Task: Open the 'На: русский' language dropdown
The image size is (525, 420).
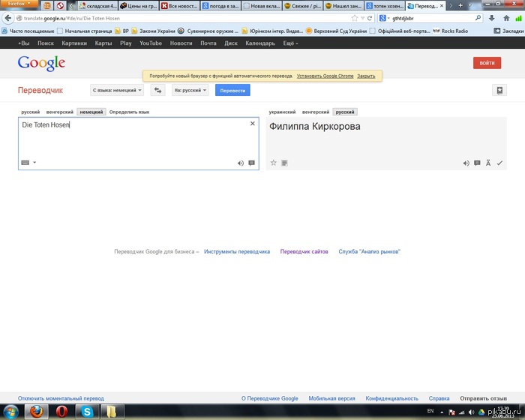Action: [190, 90]
